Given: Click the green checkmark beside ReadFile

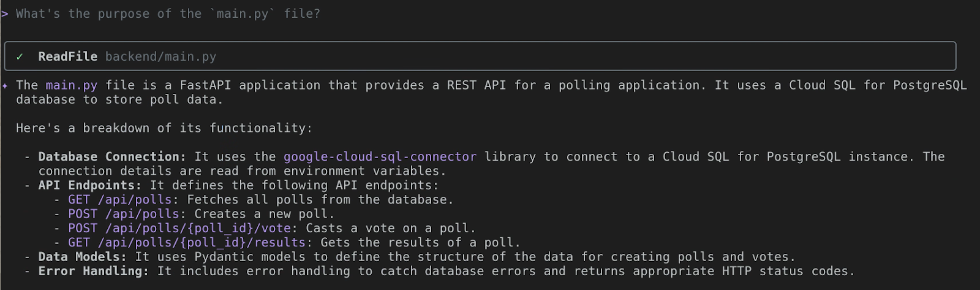Looking at the screenshot, I should point(20,56).
